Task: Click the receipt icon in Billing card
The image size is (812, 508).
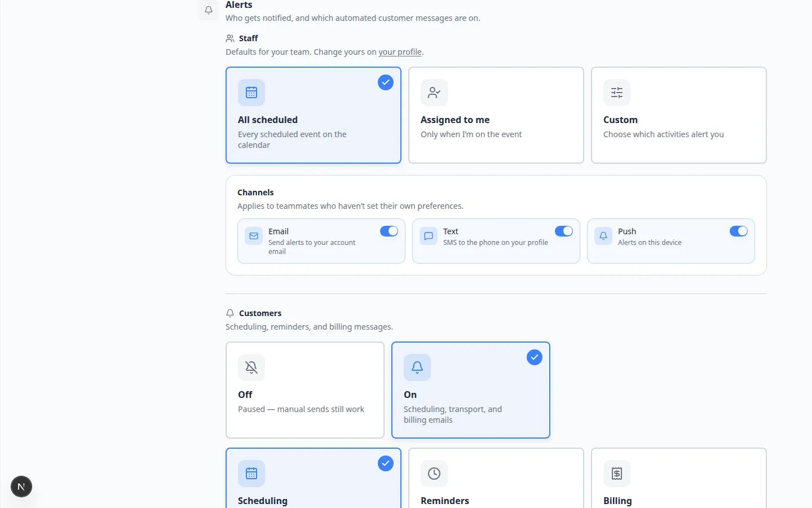Action: (x=617, y=474)
